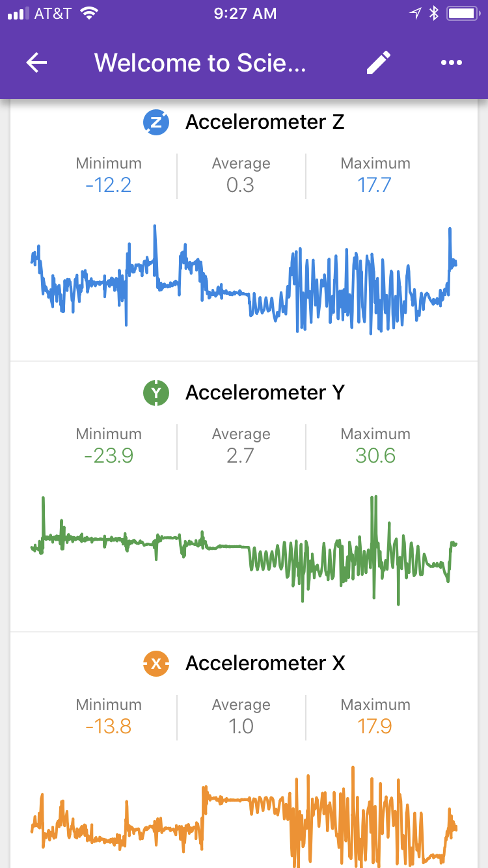
Task: Tap the Bluetooth status icon
Action: [434, 13]
